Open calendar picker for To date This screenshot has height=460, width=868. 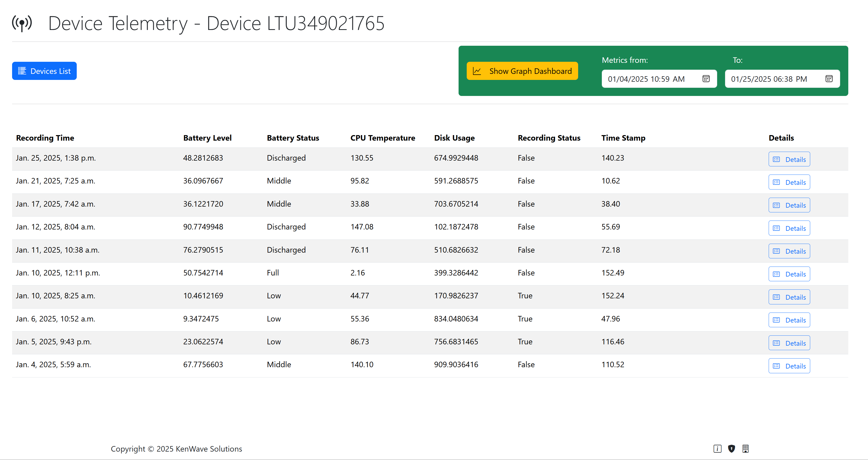pos(829,79)
